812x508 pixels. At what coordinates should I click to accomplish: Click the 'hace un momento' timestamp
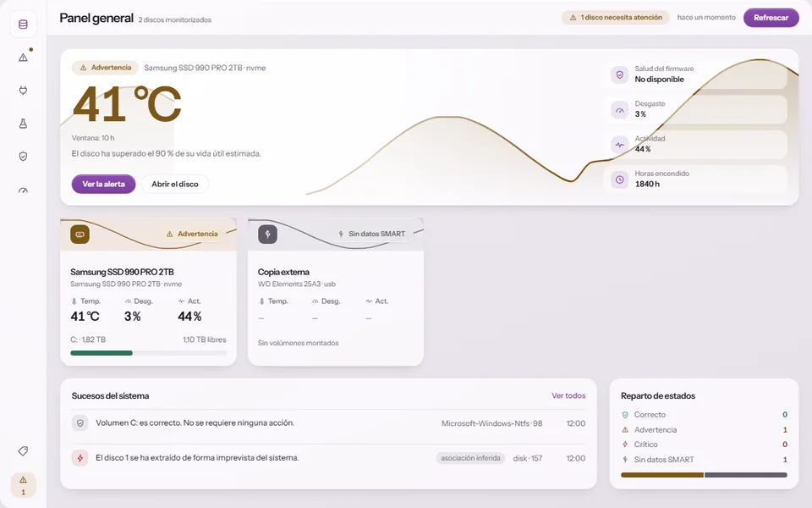coord(706,18)
